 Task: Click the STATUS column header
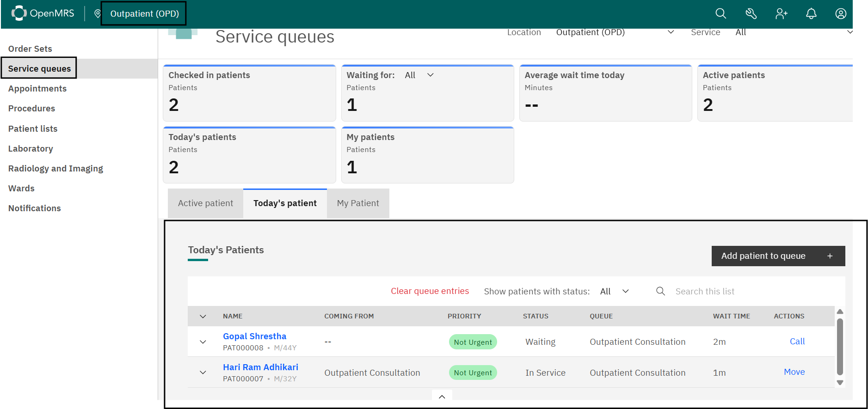point(536,316)
